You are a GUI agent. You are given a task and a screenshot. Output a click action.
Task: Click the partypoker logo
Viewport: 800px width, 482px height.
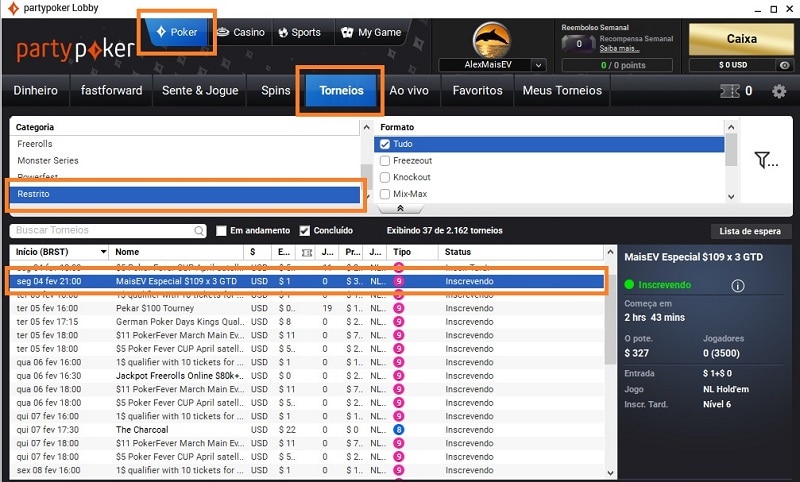(x=76, y=49)
